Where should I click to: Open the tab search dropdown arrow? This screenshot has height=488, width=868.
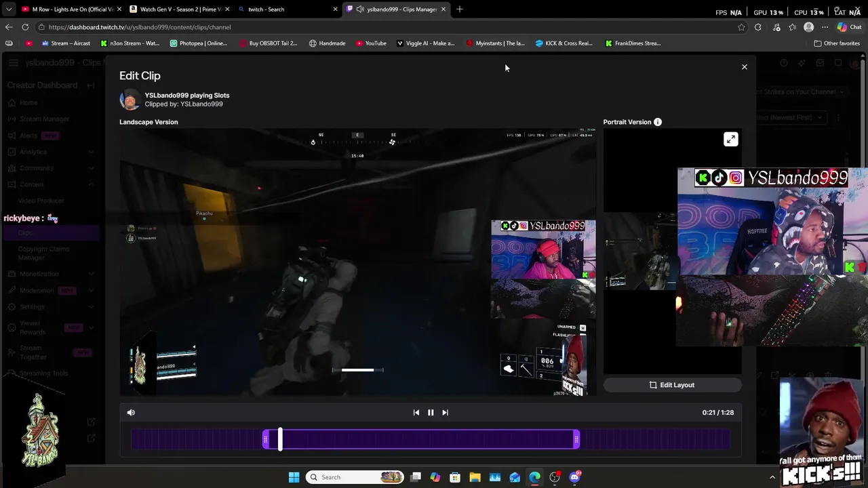pos(8,9)
